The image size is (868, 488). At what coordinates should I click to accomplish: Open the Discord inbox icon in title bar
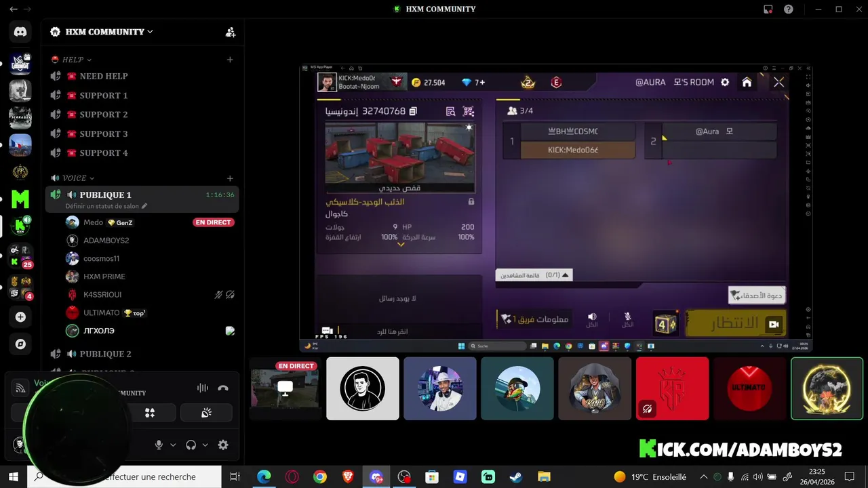coord(768,9)
